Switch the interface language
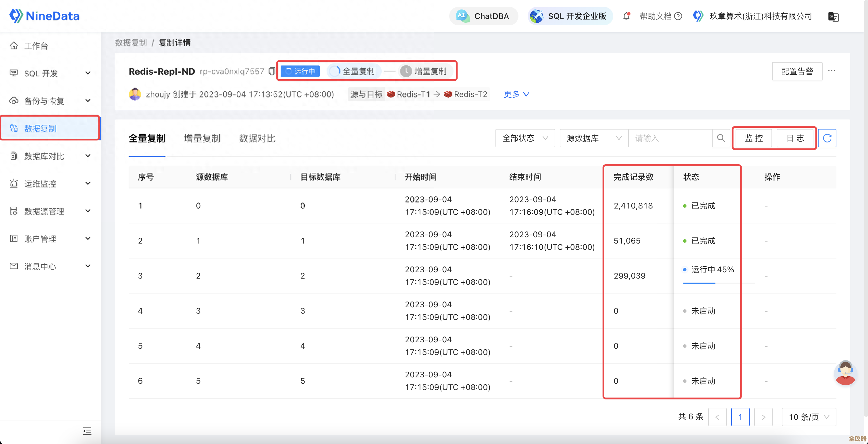Screen dimensions: 868x444 tap(833, 16)
